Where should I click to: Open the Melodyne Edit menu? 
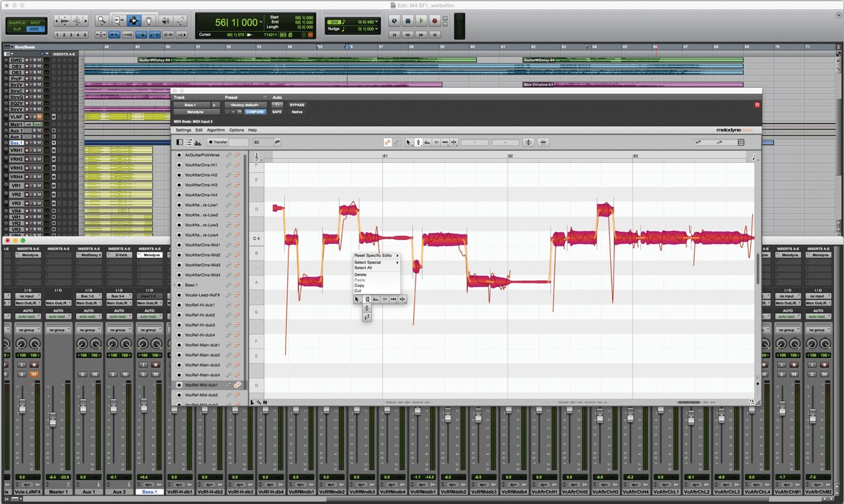tap(199, 130)
